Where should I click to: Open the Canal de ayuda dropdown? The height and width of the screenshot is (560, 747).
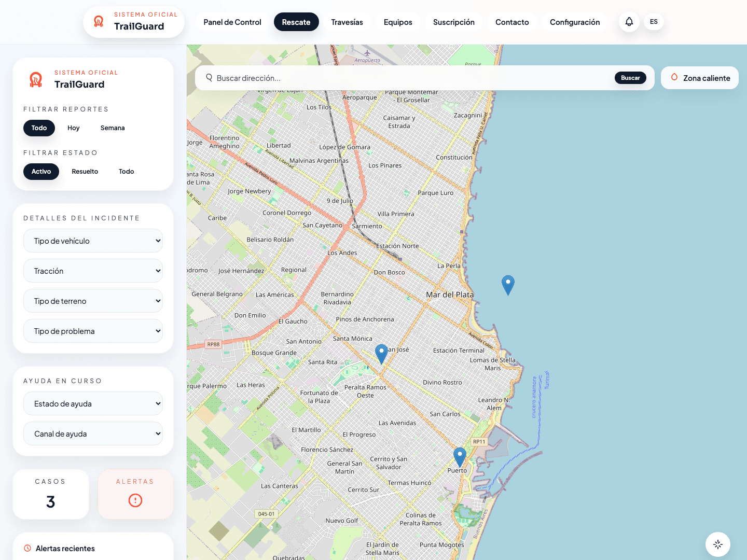tap(93, 434)
